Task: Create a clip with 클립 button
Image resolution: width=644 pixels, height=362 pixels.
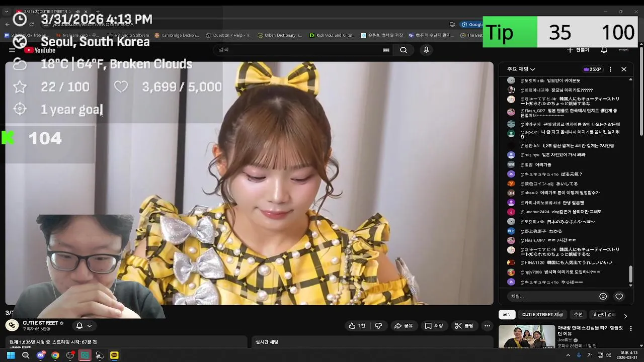Action: [x=464, y=326]
